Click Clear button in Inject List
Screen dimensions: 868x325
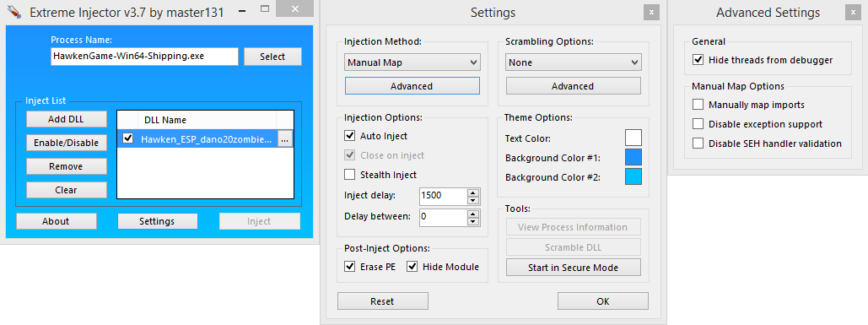pos(67,190)
